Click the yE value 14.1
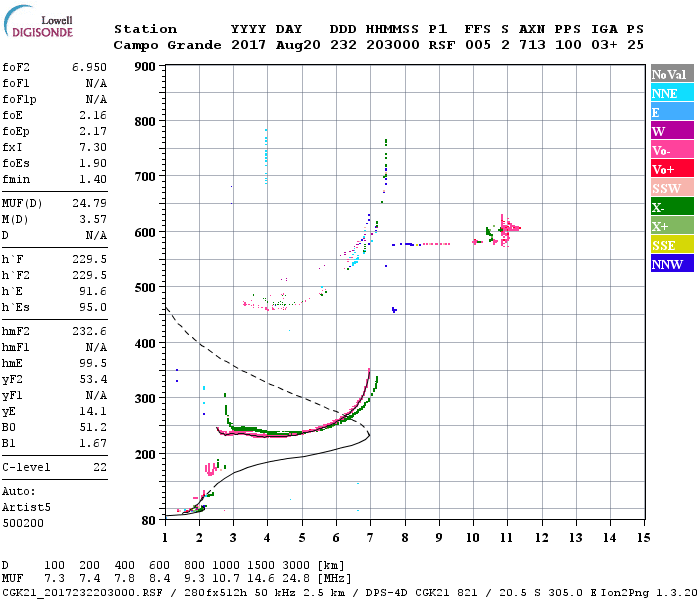This screenshot has height=600, width=700. point(93,411)
